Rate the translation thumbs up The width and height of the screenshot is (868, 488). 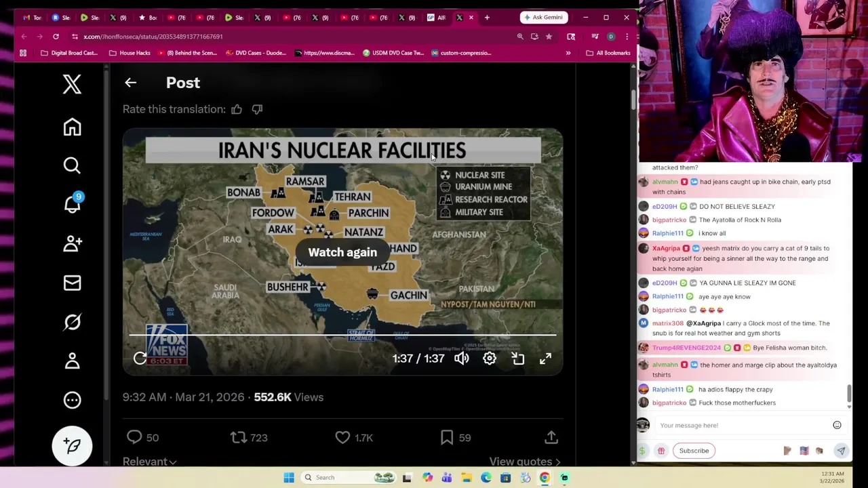(237, 109)
